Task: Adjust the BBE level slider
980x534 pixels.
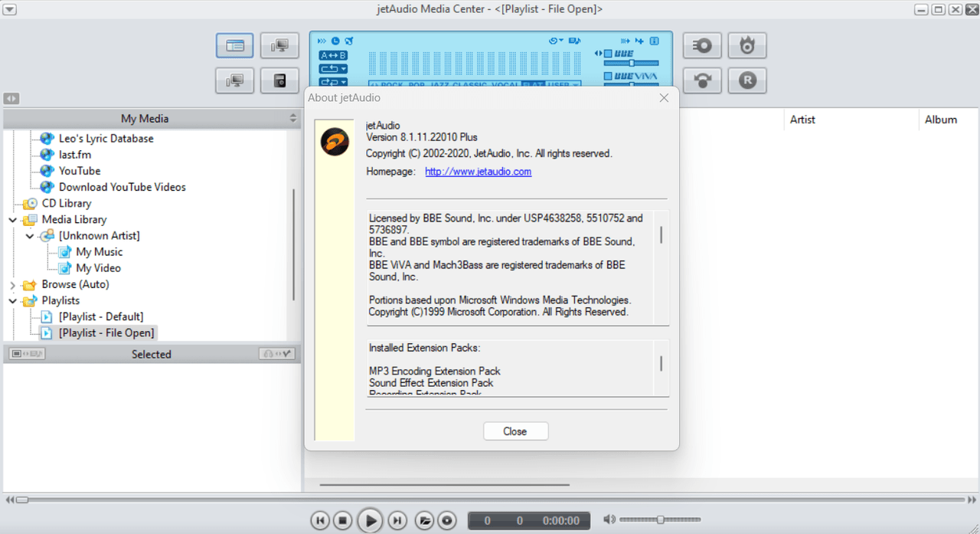Action: tap(632, 63)
